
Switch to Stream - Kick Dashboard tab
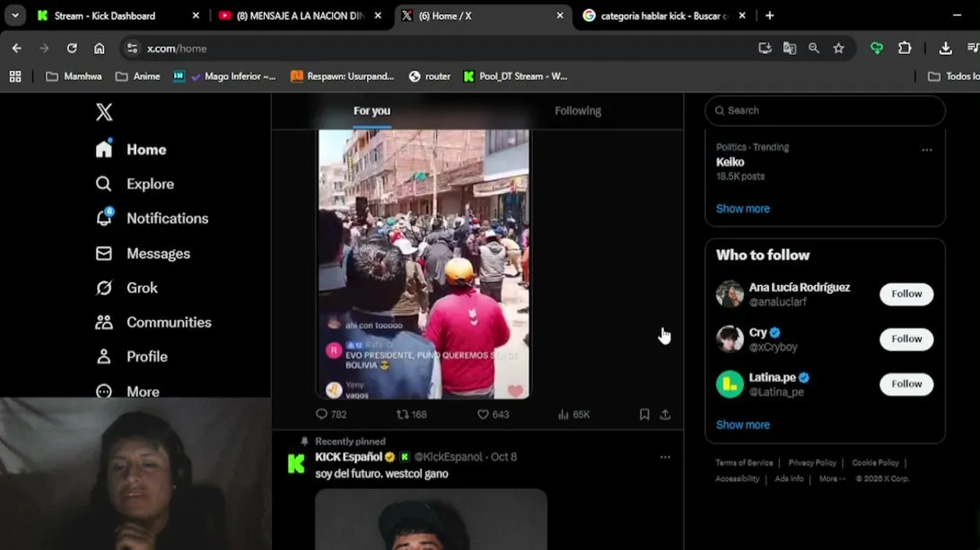coord(118,15)
